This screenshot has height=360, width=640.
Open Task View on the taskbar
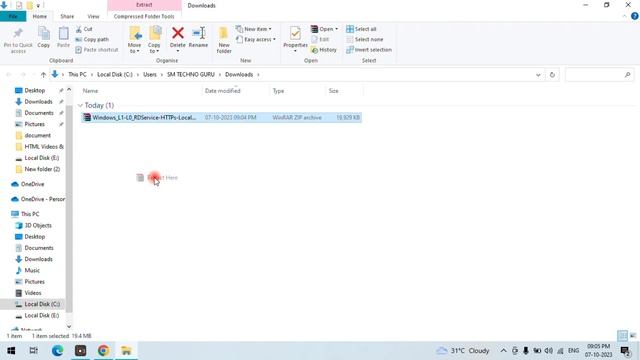click(34, 351)
